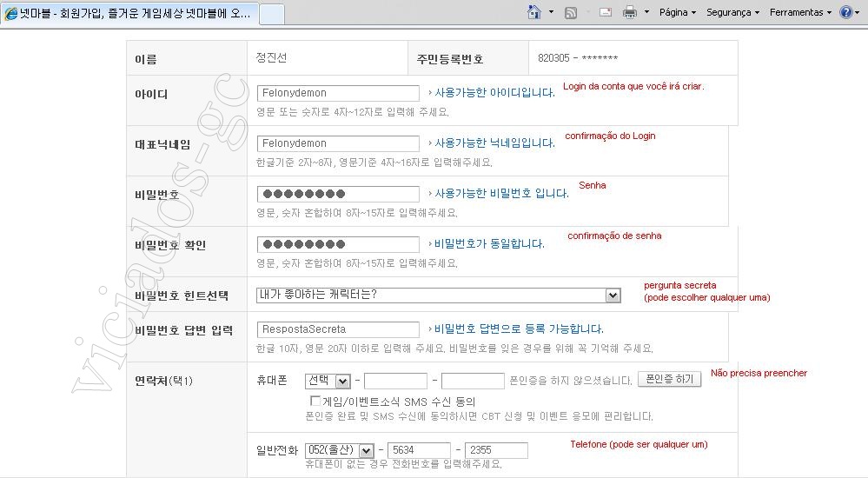Click the 비밀번호 답변으로 등록 가능합니다 message
This screenshot has width=868, height=478.
tap(519, 329)
